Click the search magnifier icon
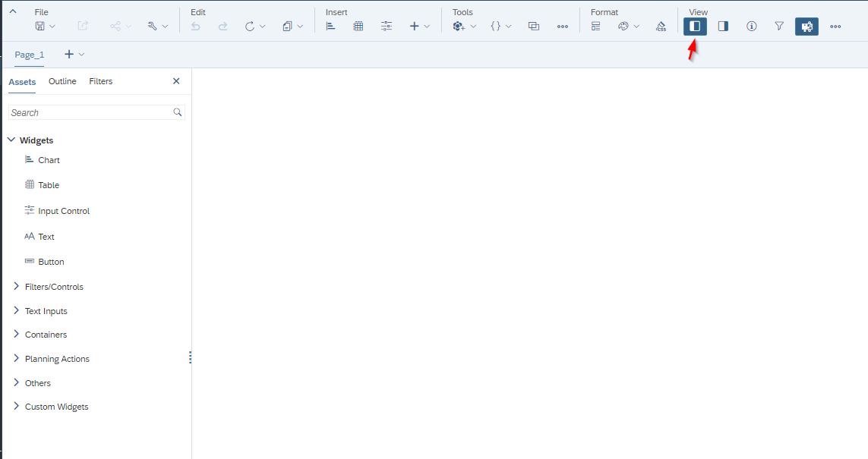 point(177,112)
